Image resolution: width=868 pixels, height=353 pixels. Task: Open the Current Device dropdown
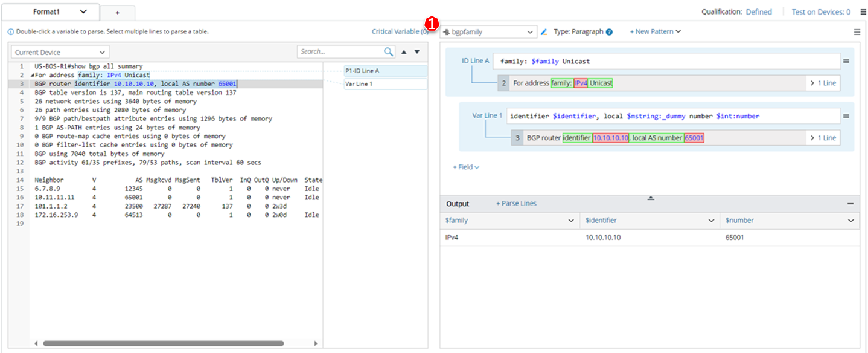click(x=60, y=53)
